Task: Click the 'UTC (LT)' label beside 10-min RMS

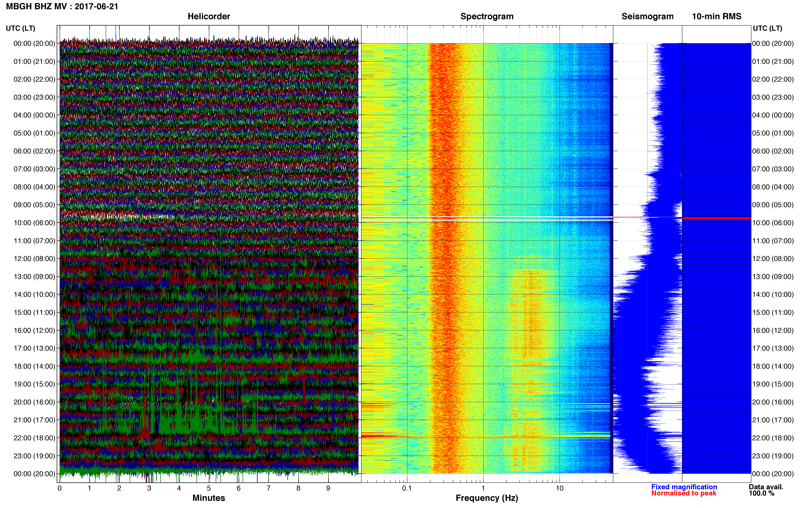Action: coord(767,28)
